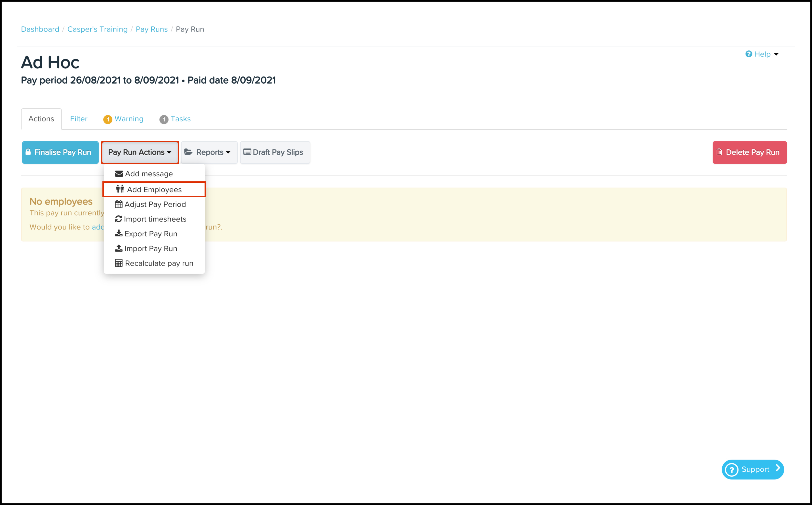Screen dimensions: 812x505
Task: Click the download icon for Export Pay Run
Action: (119, 234)
